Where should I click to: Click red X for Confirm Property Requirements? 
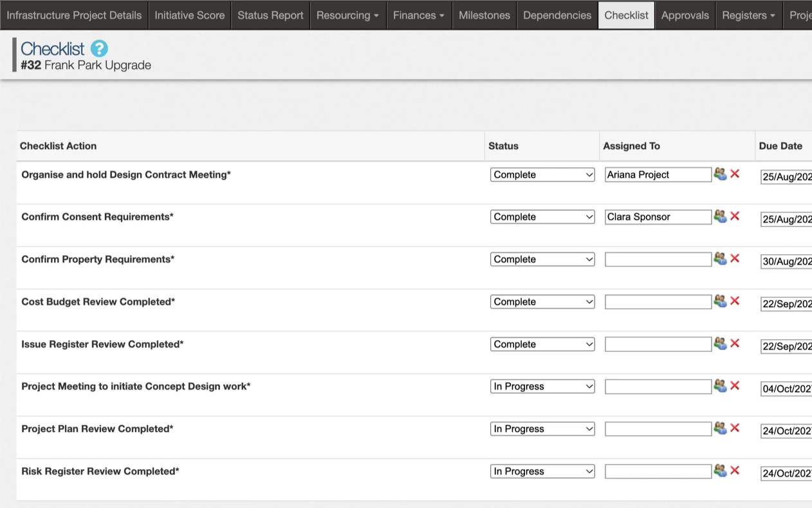click(x=735, y=259)
